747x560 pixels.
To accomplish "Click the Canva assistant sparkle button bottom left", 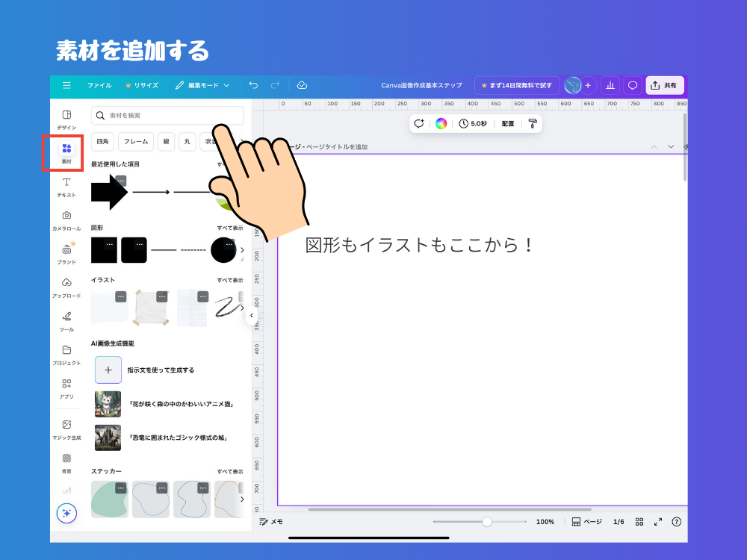I will (66, 513).
